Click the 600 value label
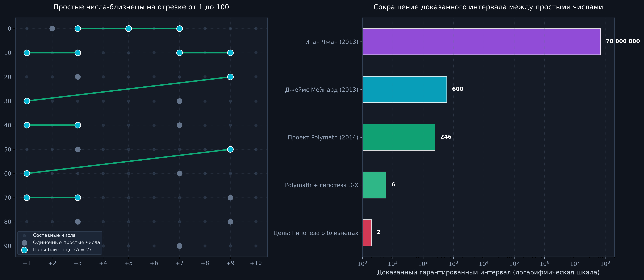Image resolution: width=644 pixels, height=280 pixels. pyautogui.click(x=457, y=89)
